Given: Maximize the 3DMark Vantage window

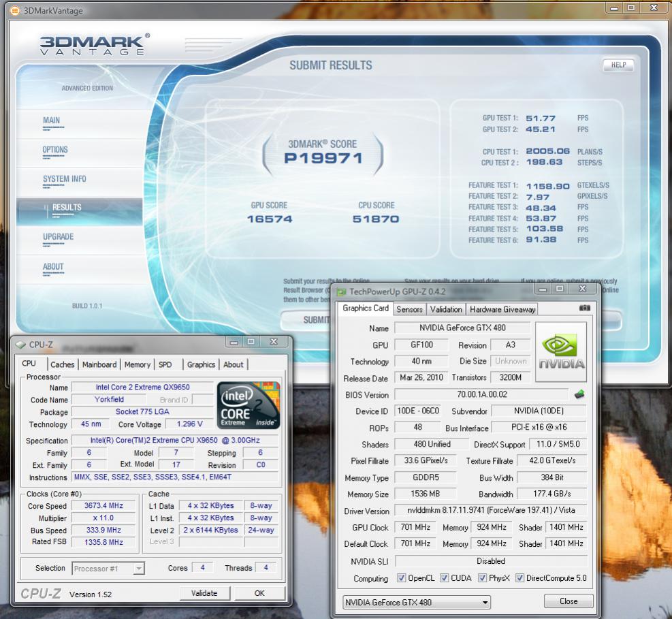Looking at the screenshot, I should (x=631, y=7).
